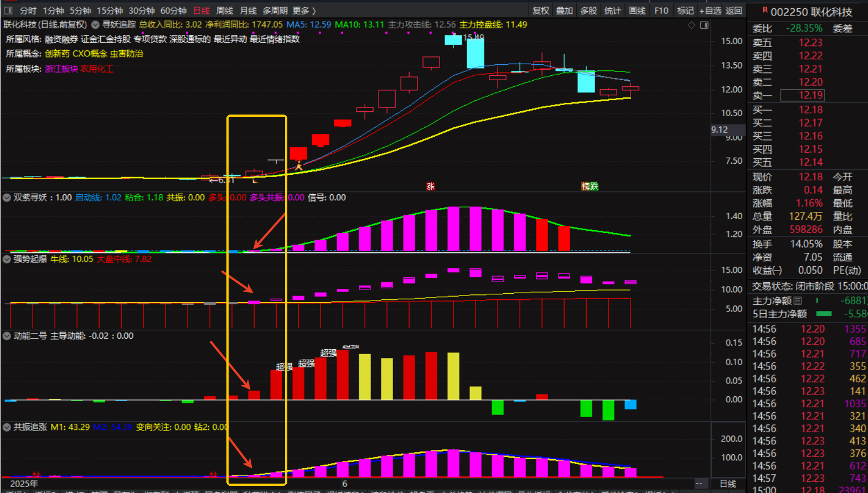Toggle 复权 price adjustment
This screenshot has height=493, width=868.
coord(541,11)
